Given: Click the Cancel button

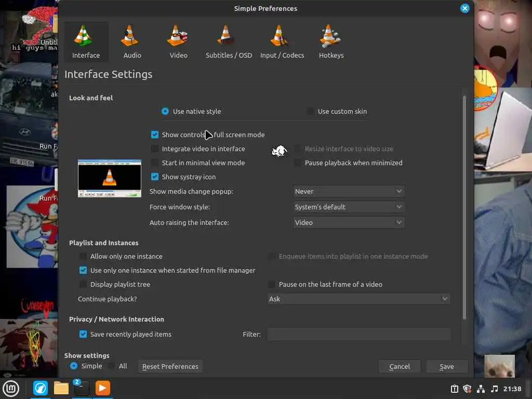Looking at the screenshot, I should tap(400, 366).
